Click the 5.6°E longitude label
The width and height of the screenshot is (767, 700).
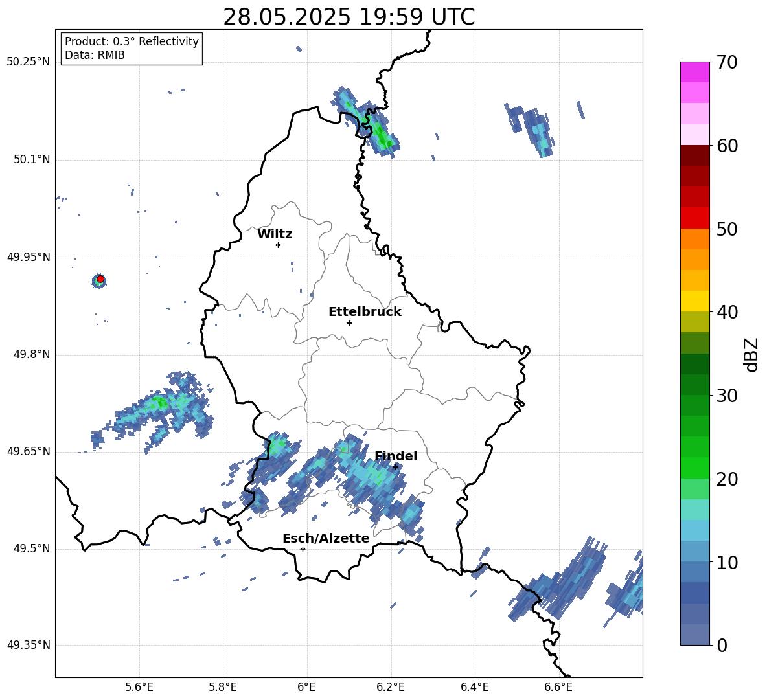tap(139, 687)
